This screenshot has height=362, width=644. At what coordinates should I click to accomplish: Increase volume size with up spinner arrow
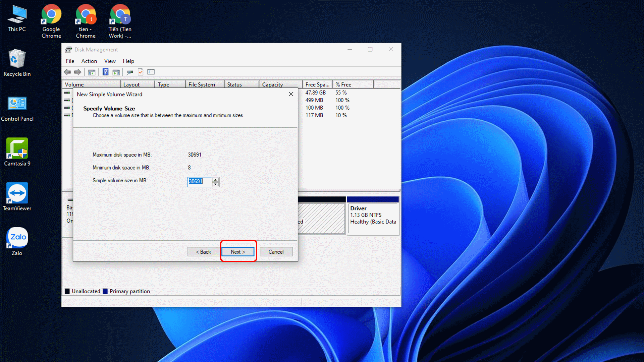coord(216,180)
